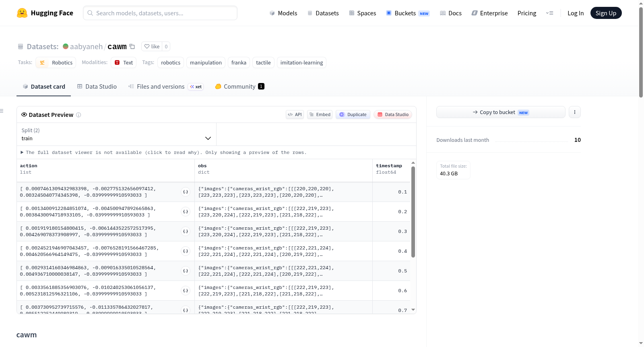Expand the 'full dataset viewer is not available' notice
Screen dimensions: 644x347
164,152
